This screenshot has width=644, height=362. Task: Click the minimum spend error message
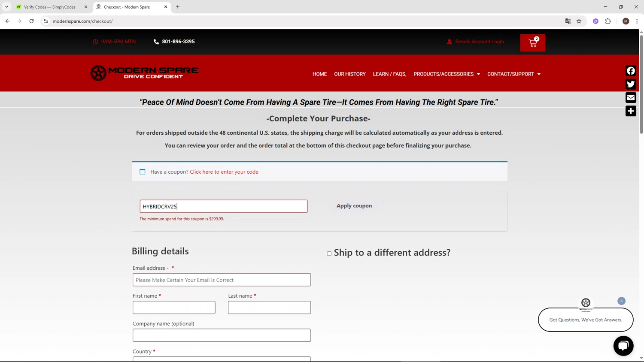(x=182, y=219)
